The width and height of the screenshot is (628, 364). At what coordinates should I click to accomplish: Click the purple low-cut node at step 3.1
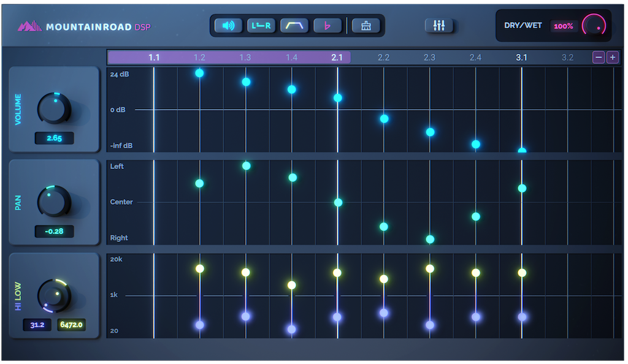(x=522, y=317)
